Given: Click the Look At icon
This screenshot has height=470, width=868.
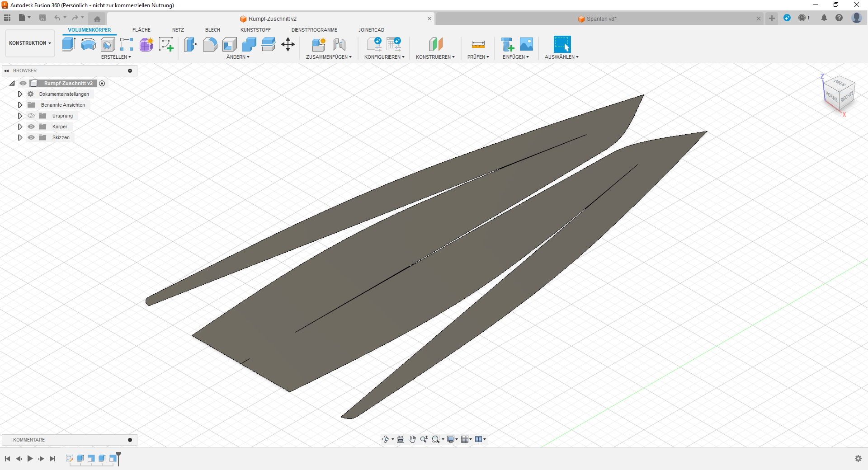Looking at the screenshot, I should click(401, 439).
